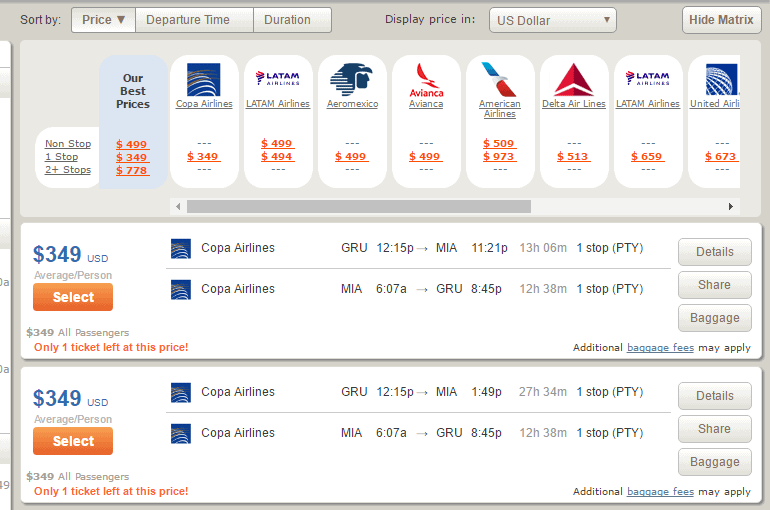Sort results by Price
Image resolution: width=770 pixels, height=510 pixels.
103,20
